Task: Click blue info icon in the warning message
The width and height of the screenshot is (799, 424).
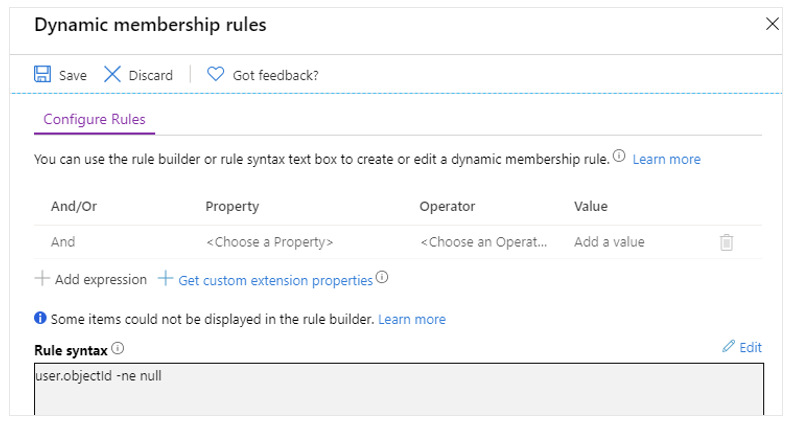Action: click(40, 319)
